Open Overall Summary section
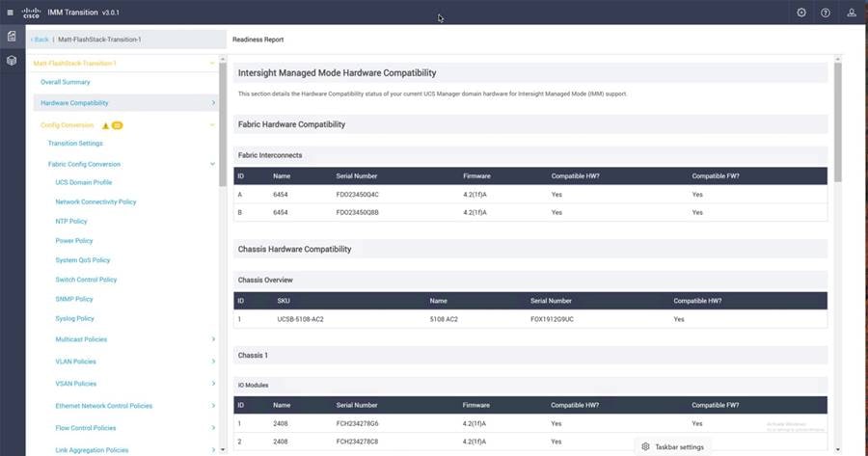The height and width of the screenshot is (456, 868). [66, 82]
